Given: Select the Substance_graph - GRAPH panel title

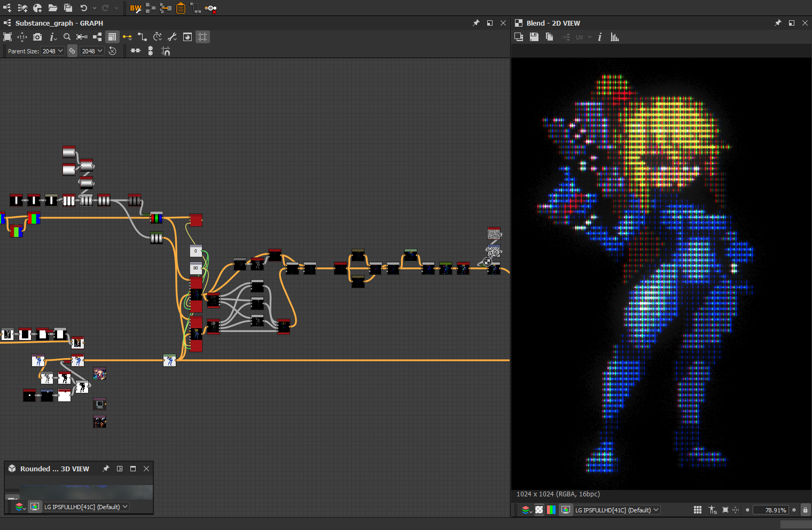Looking at the screenshot, I should (59, 23).
